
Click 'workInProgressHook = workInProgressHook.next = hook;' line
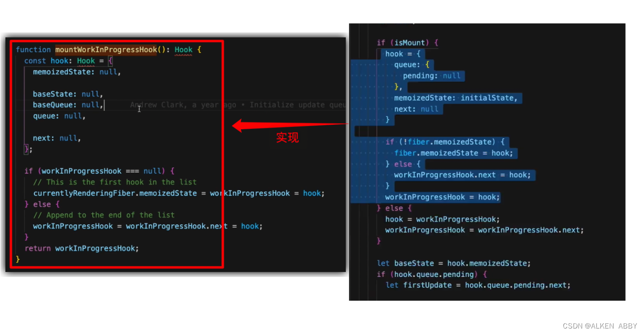point(148,226)
